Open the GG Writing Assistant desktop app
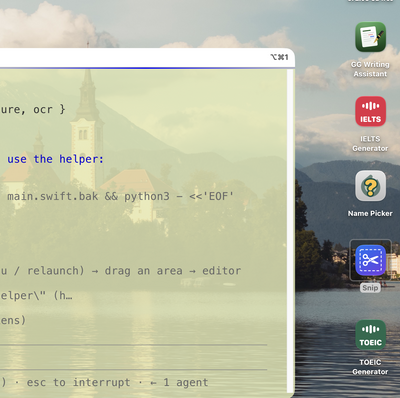Screen dimensions: 400x398 [370, 37]
